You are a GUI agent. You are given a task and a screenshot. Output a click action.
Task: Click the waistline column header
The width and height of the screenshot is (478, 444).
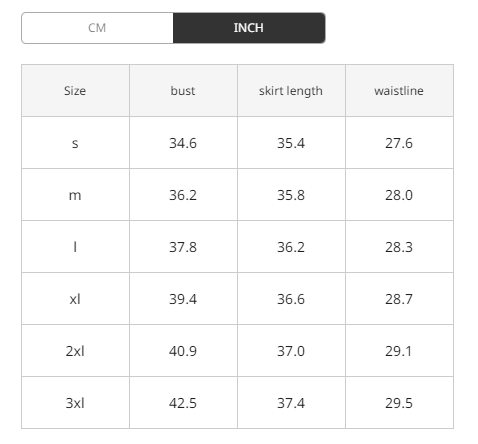tap(399, 91)
